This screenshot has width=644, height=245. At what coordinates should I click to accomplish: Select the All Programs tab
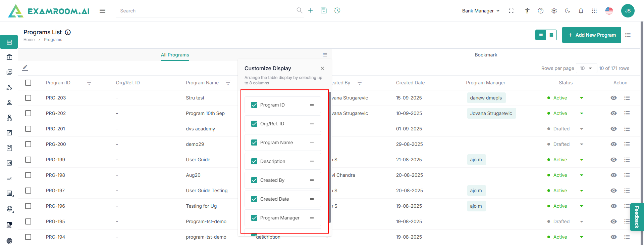[x=175, y=55]
